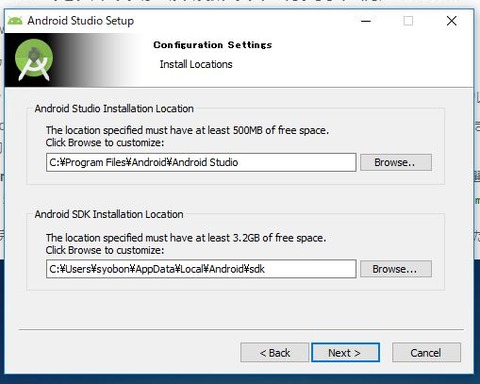
Task: Click the 'Android SDK Installation Location' group label
Action: click(109, 214)
